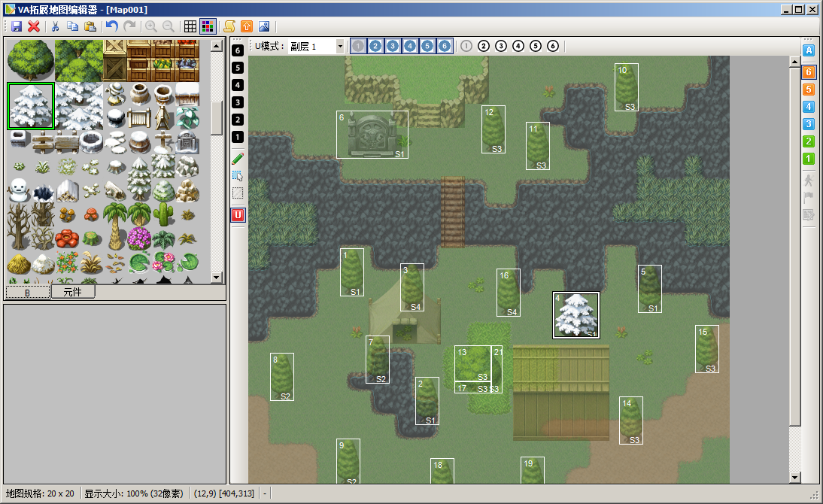Toggle the grid display icon
Viewport: 823px width, 504px height.
[190, 26]
